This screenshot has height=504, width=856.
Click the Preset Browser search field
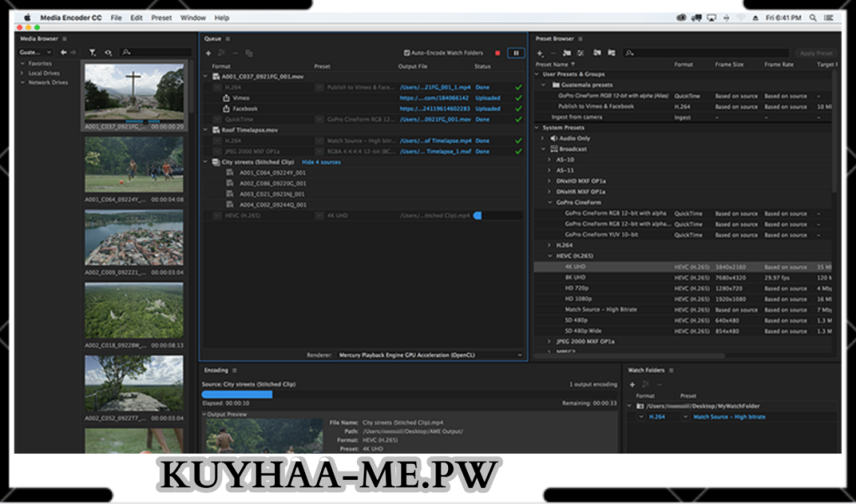coord(707,53)
